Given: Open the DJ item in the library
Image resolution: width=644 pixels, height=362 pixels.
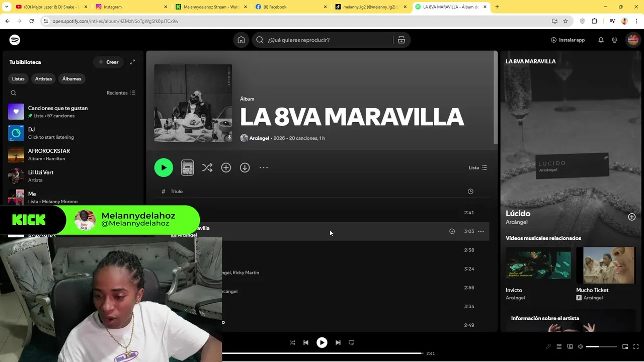Looking at the screenshot, I should [72, 133].
